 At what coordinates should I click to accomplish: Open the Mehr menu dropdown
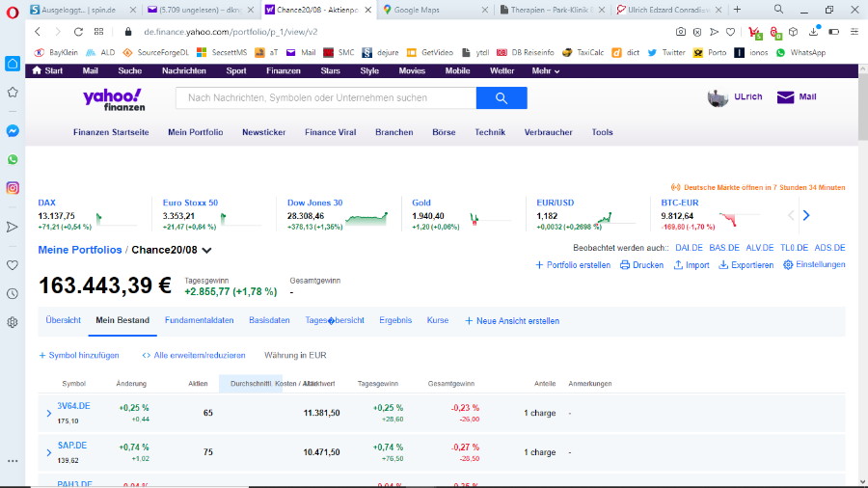[x=546, y=70]
